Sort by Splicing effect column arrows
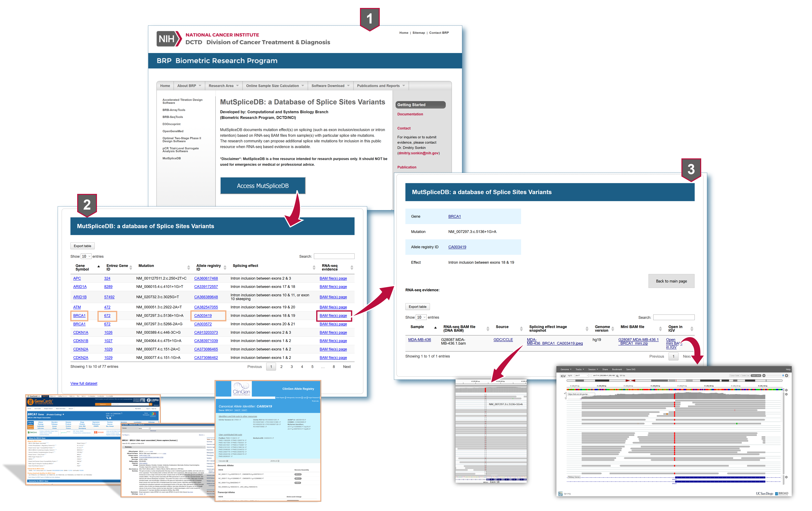The image size is (812, 511). click(x=314, y=268)
